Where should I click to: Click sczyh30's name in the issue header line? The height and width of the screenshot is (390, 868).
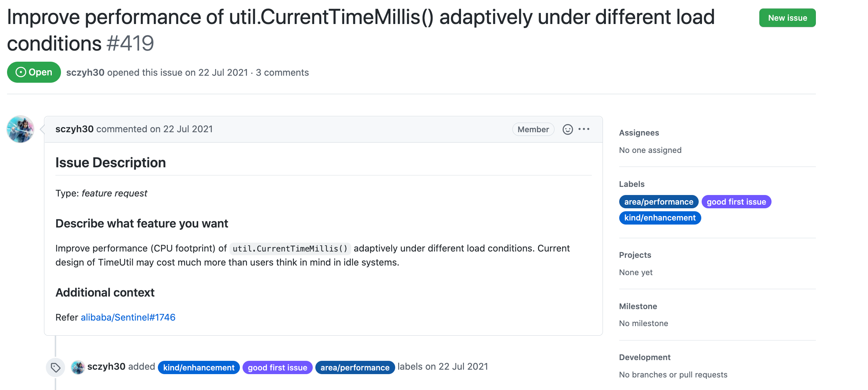[85, 72]
